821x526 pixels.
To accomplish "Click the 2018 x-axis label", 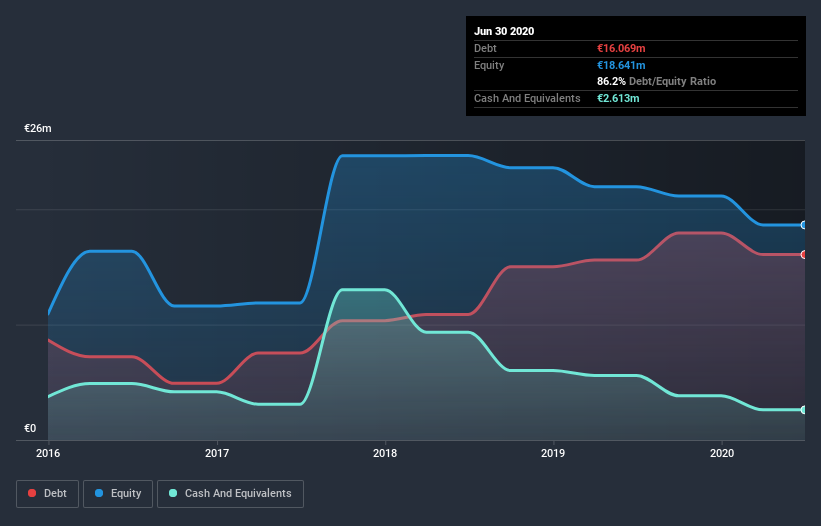I will 385,453.
